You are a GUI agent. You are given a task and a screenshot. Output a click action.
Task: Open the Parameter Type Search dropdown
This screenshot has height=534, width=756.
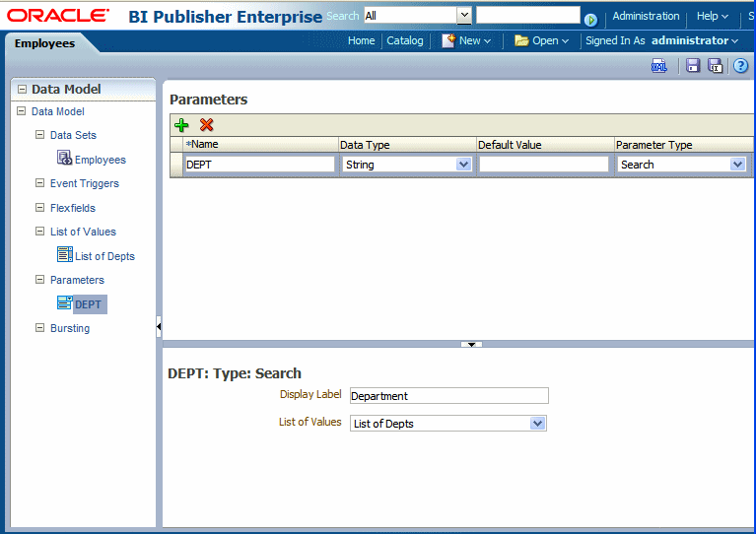click(x=737, y=165)
